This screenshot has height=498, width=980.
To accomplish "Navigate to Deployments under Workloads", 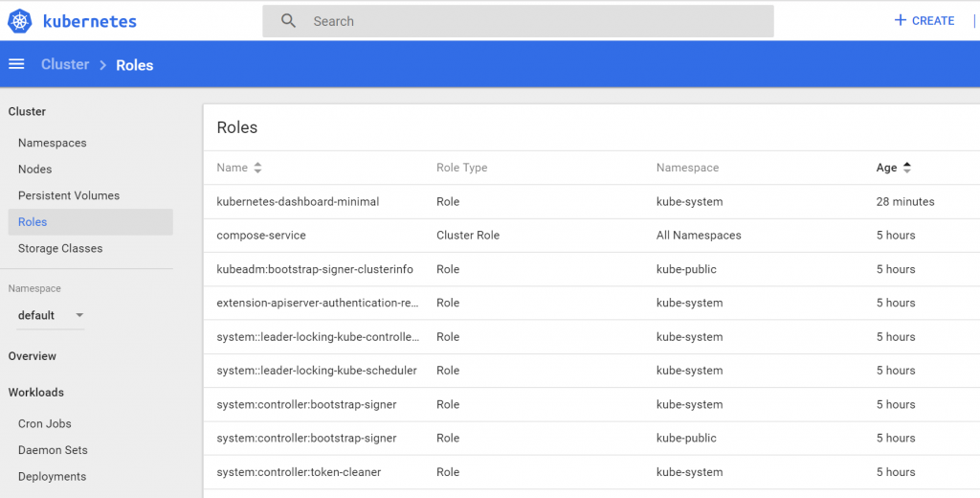I will [53, 476].
